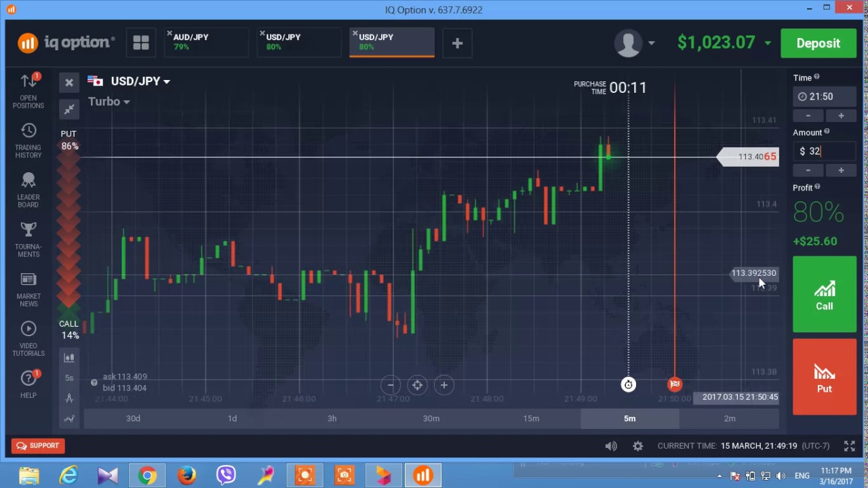Open Chrome from the taskbar

[x=147, y=475]
